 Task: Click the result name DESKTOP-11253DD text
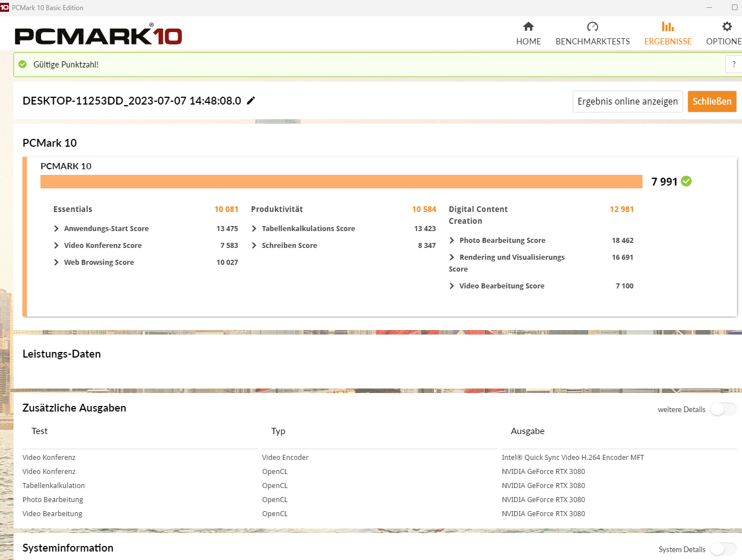tap(132, 101)
